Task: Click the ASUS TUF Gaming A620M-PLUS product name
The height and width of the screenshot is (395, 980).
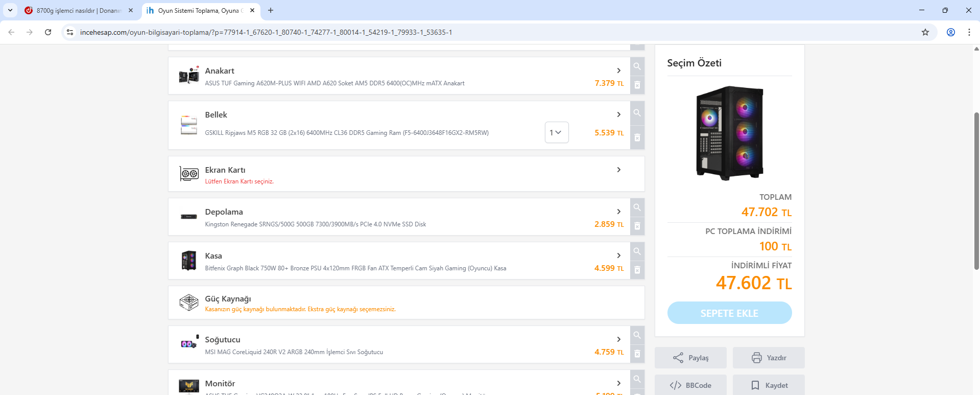Action: coord(334,83)
